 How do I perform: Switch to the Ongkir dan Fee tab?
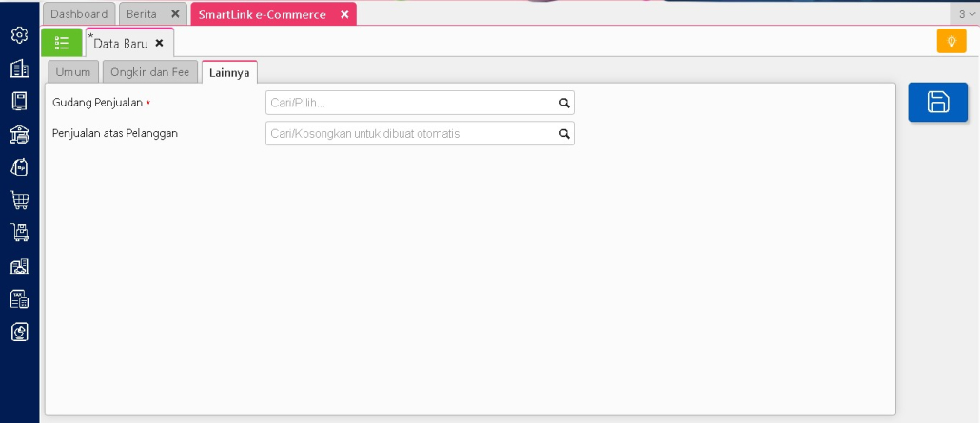(149, 72)
